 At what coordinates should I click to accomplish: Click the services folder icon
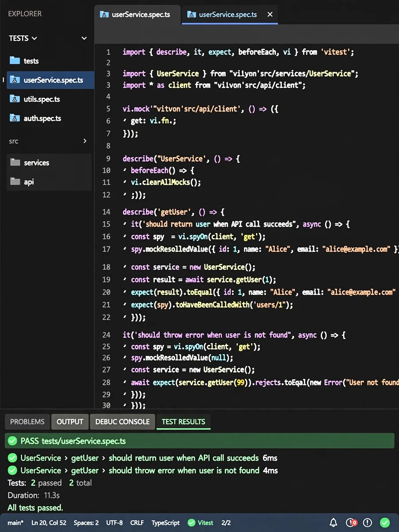pyautogui.click(x=16, y=162)
